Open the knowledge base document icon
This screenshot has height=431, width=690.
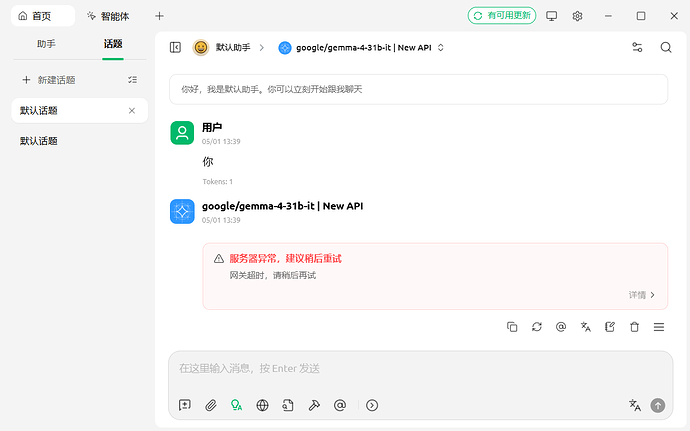tap(288, 405)
